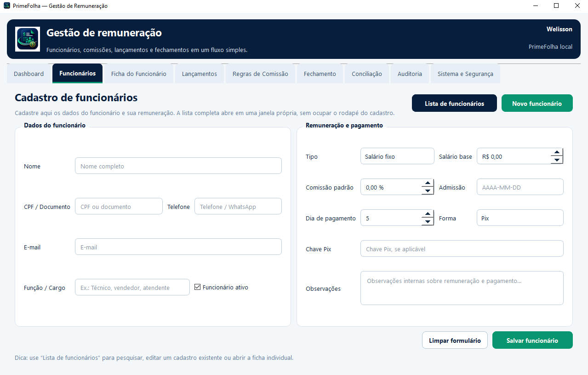The width and height of the screenshot is (588, 375).
Task: Open the Ficha do Funcionário tab
Action: coord(139,74)
